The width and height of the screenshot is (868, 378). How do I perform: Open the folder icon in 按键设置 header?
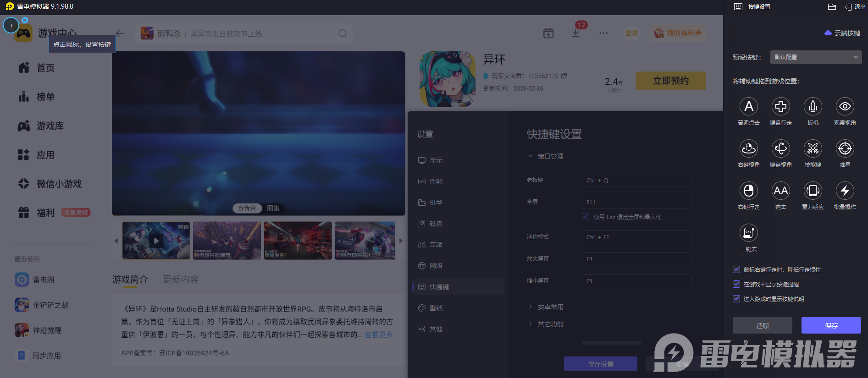point(832,6)
